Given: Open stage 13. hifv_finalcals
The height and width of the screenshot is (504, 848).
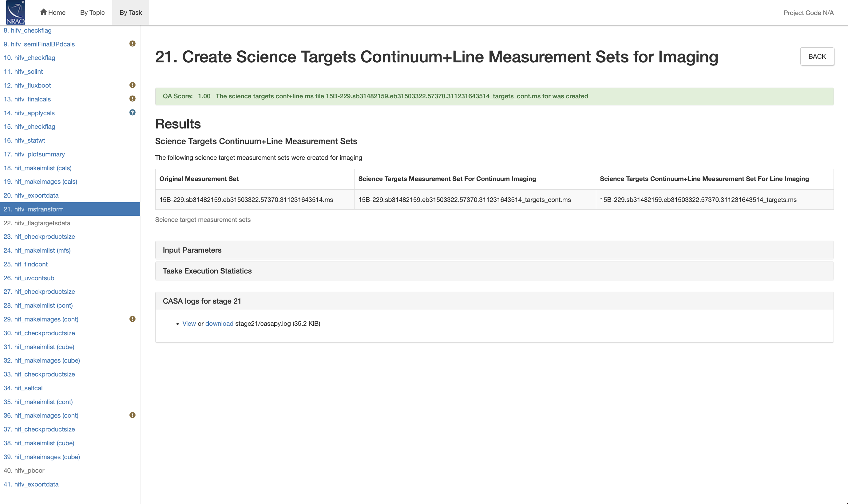Looking at the screenshot, I should [27, 99].
